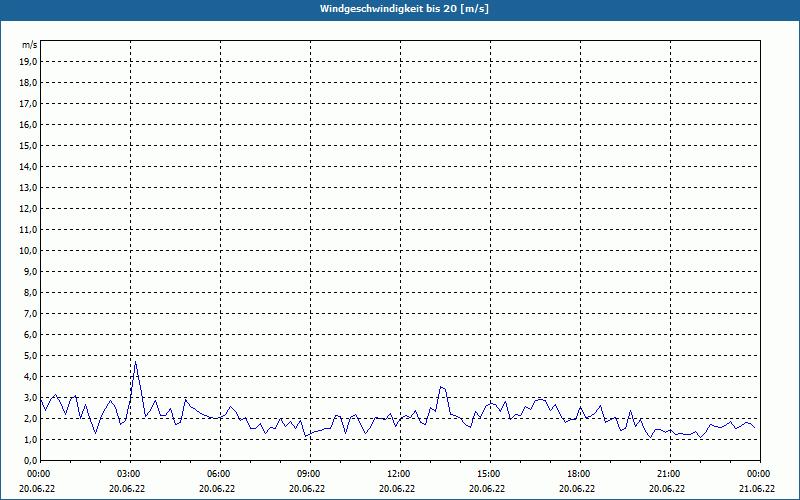This screenshot has width=800, height=500.
Task: Click the 14,0 y-axis value
Action: (x=28, y=166)
